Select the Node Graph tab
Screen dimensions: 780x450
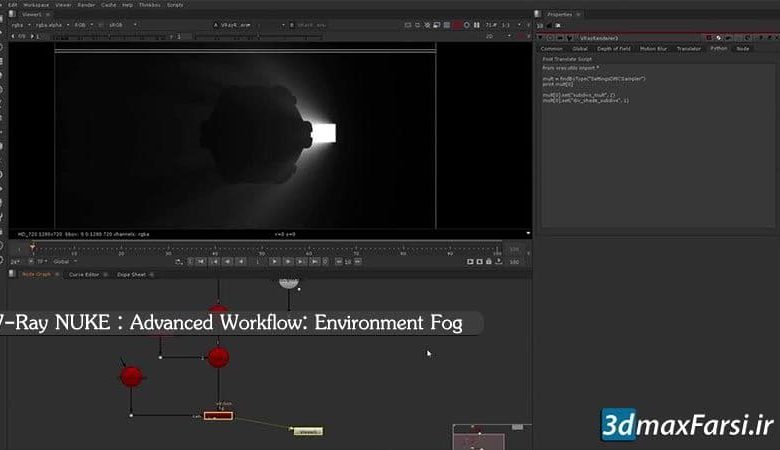(36, 274)
